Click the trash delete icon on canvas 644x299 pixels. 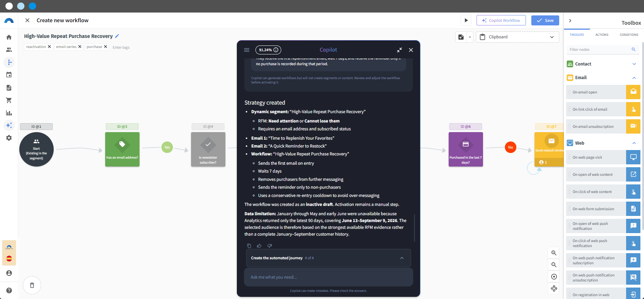pyautogui.click(x=32, y=285)
